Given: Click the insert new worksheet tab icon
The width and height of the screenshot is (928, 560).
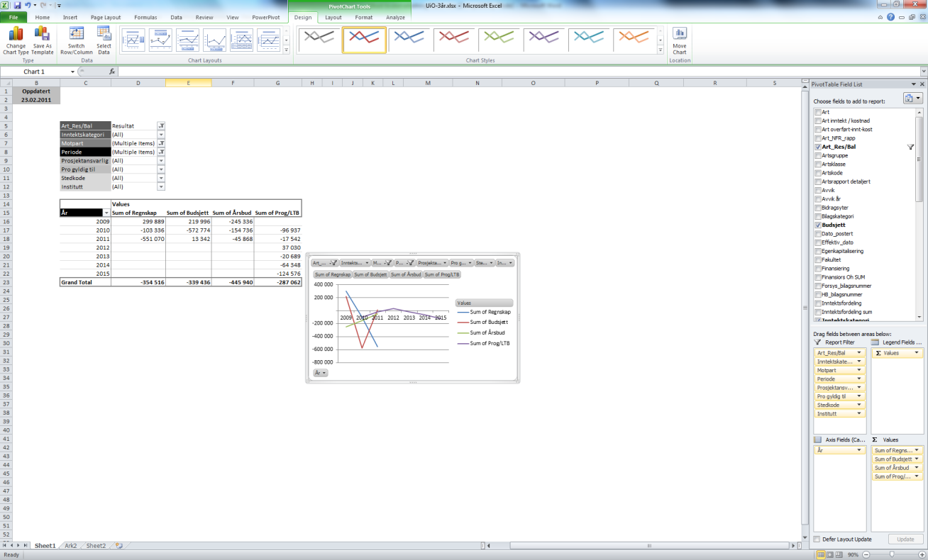Looking at the screenshot, I should (x=119, y=546).
